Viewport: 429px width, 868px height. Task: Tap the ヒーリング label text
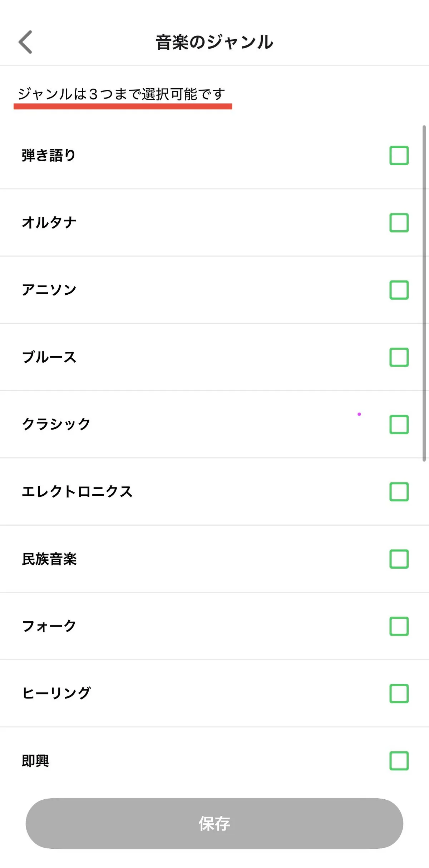tap(56, 693)
